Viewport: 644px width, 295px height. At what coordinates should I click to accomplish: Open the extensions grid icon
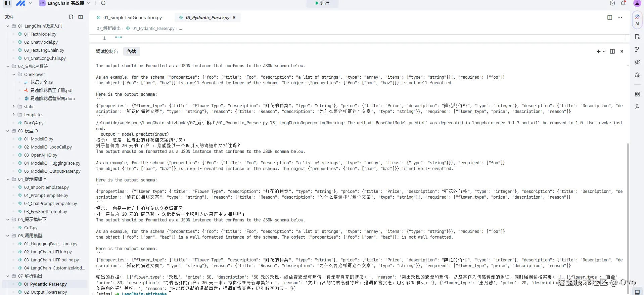[637, 94]
